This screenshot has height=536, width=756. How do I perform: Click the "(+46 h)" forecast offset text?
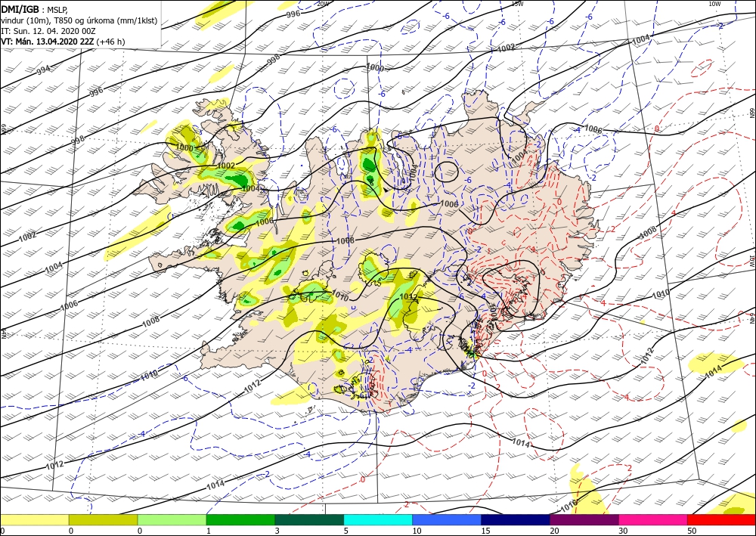point(110,42)
